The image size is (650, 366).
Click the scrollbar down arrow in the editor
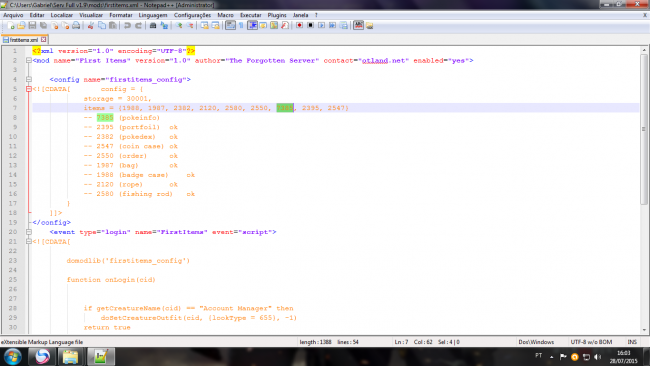(x=644, y=330)
